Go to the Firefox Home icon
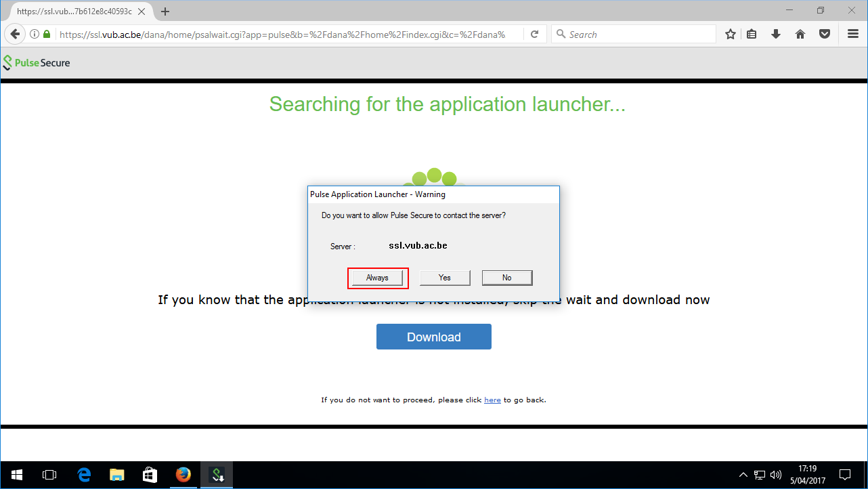Screen dimensions: 868x489 800,34
